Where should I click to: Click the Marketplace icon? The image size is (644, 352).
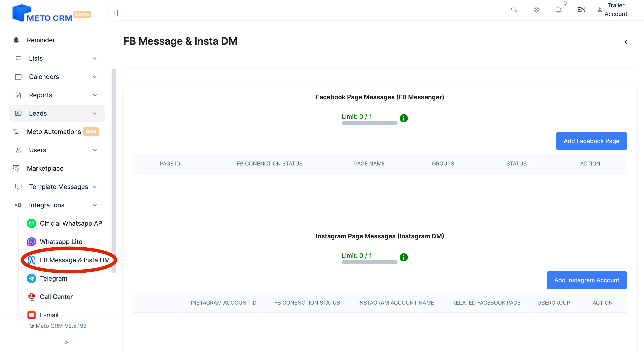point(16,168)
